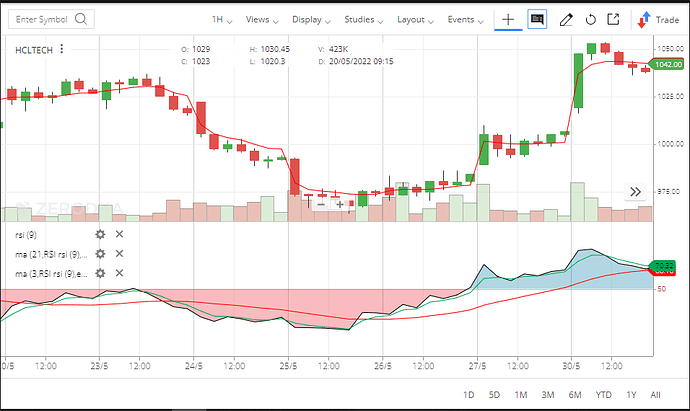This screenshot has height=411, width=690.
Task: Open the Display dropdown
Action: point(311,20)
